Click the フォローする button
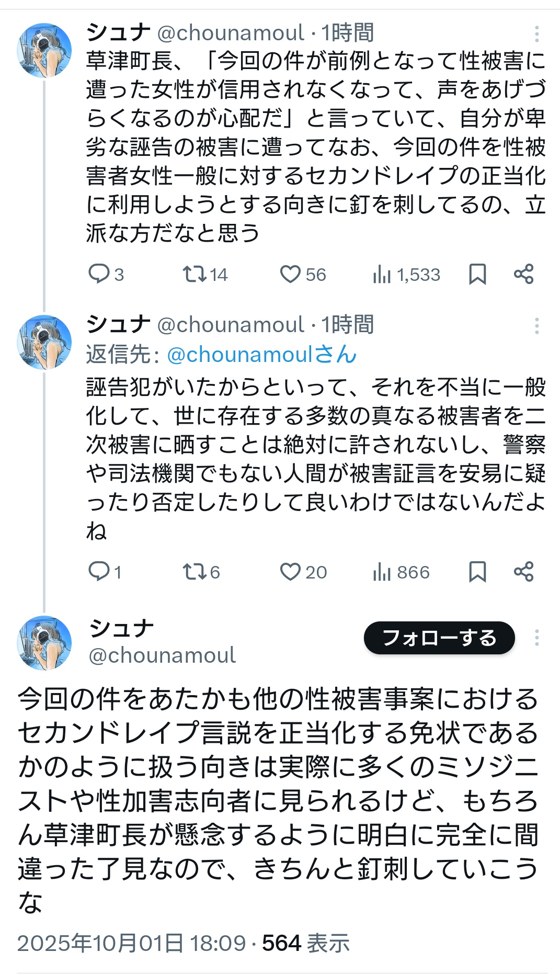The width and height of the screenshot is (560, 975). click(x=439, y=638)
